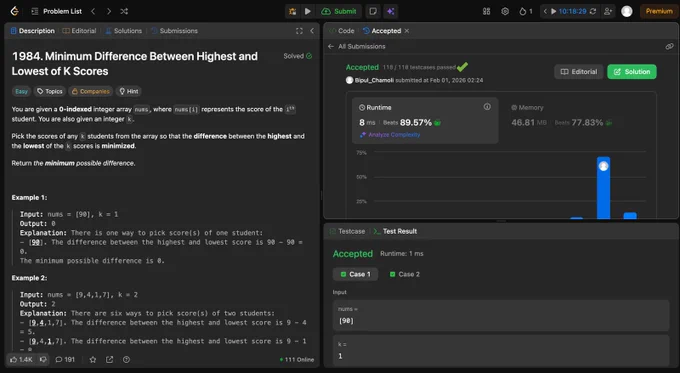Reveal the Hint tag
Viewport: 680px width, 373px height.
pos(129,91)
